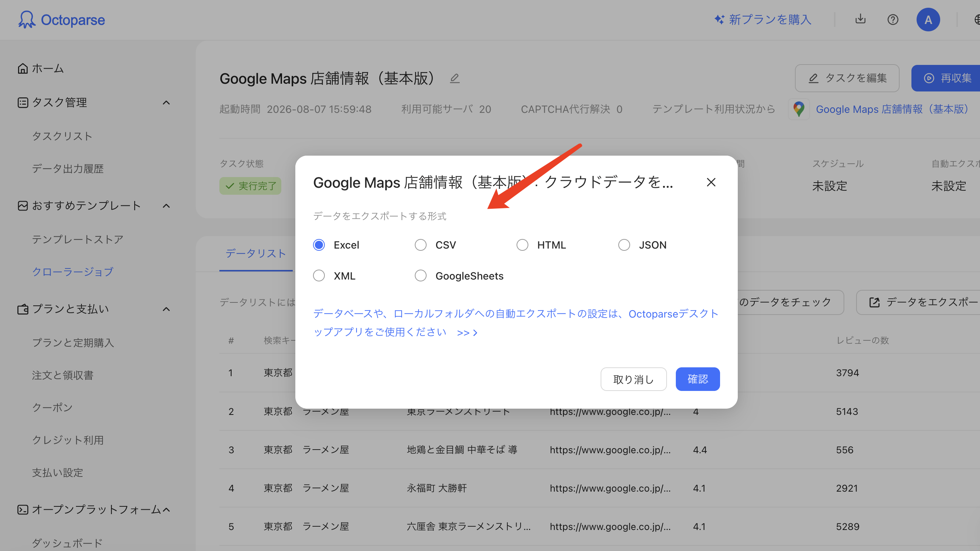The width and height of the screenshot is (980, 551).
Task: Click the タスク管理 list icon
Action: point(23,103)
